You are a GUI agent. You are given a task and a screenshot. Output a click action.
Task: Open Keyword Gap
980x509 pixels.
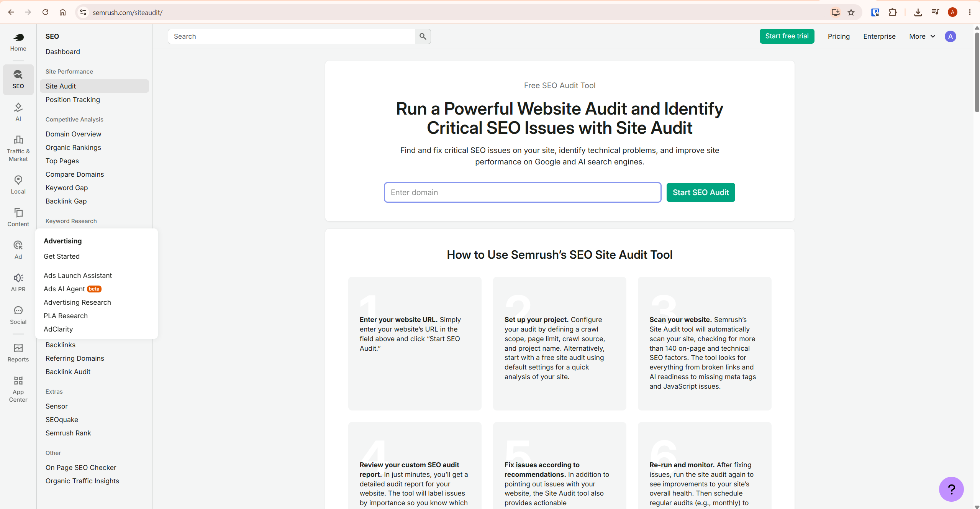click(67, 188)
